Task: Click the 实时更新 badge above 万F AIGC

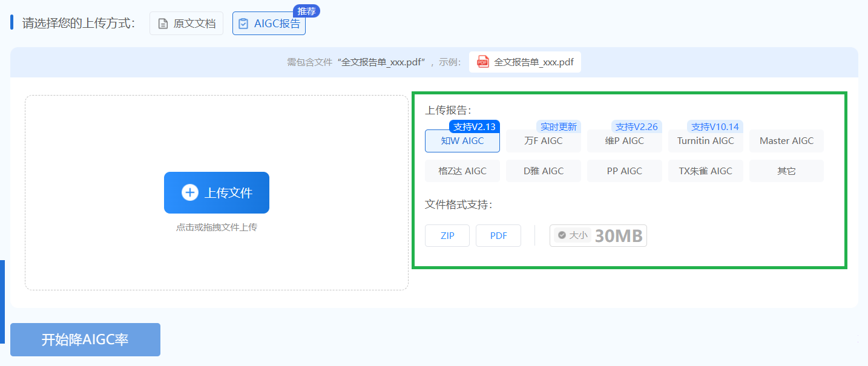Action: coord(558,126)
